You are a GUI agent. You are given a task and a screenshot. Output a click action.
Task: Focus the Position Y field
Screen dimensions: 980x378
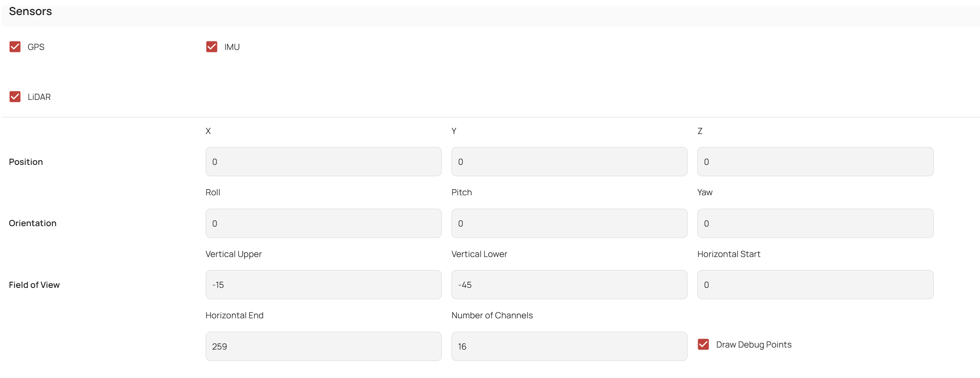pyautogui.click(x=569, y=162)
